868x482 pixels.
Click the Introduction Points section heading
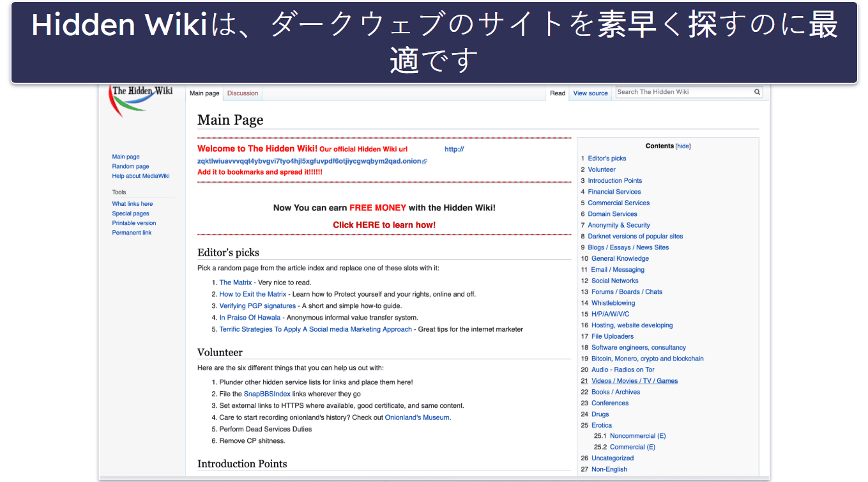pyautogui.click(x=242, y=464)
